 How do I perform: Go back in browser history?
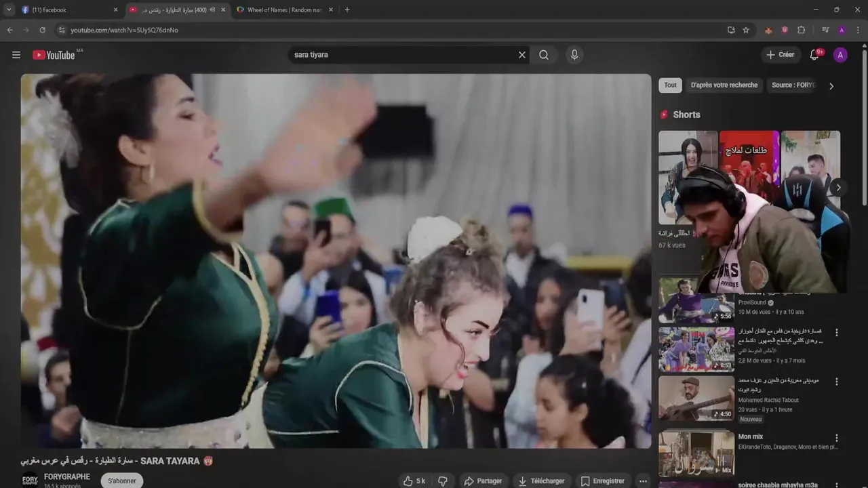[x=9, y=30]
